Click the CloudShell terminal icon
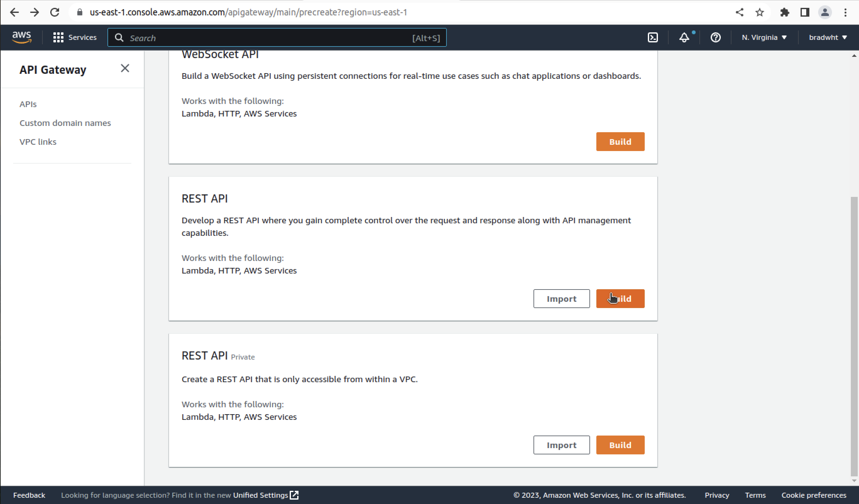This screenshot has height=504, width=859. 653,37
